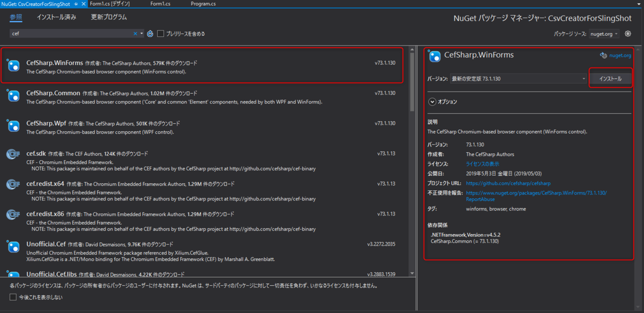Click the cef.redist.x86 package icon
The width and height of the screenshot is (644, 313).
pyautogui.click(x=13, y=214)
